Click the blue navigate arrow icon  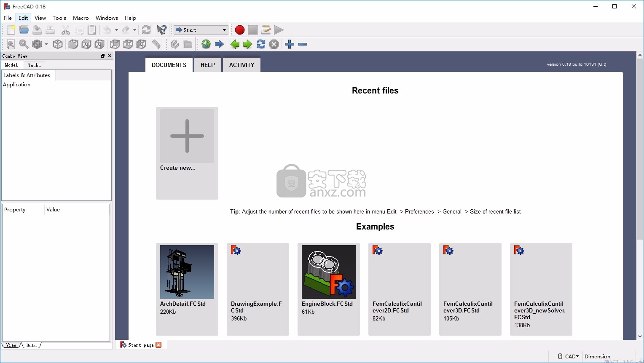pyautogui.click(x=219, y=44)
